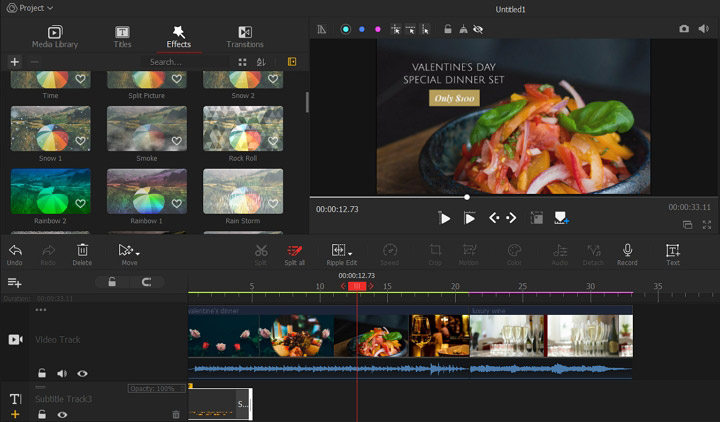Open the Text tool in toolbar
720x422 pixels.
(x=672, y=250)
